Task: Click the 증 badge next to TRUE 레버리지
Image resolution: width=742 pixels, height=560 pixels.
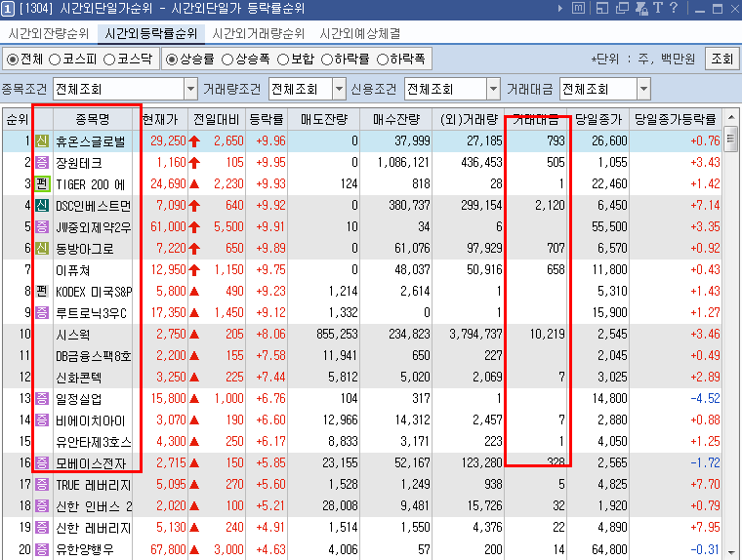Action: click(x=42, y=484)
